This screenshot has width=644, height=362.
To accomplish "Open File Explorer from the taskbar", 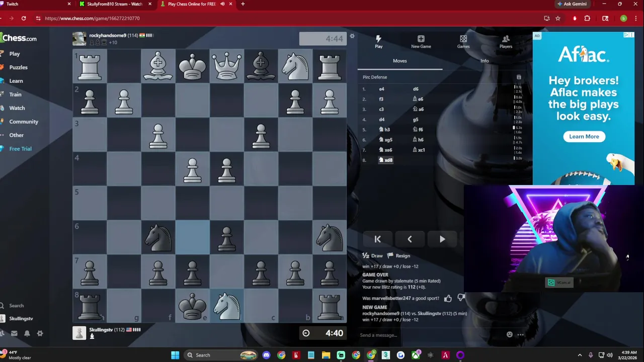I will (326, 355).
